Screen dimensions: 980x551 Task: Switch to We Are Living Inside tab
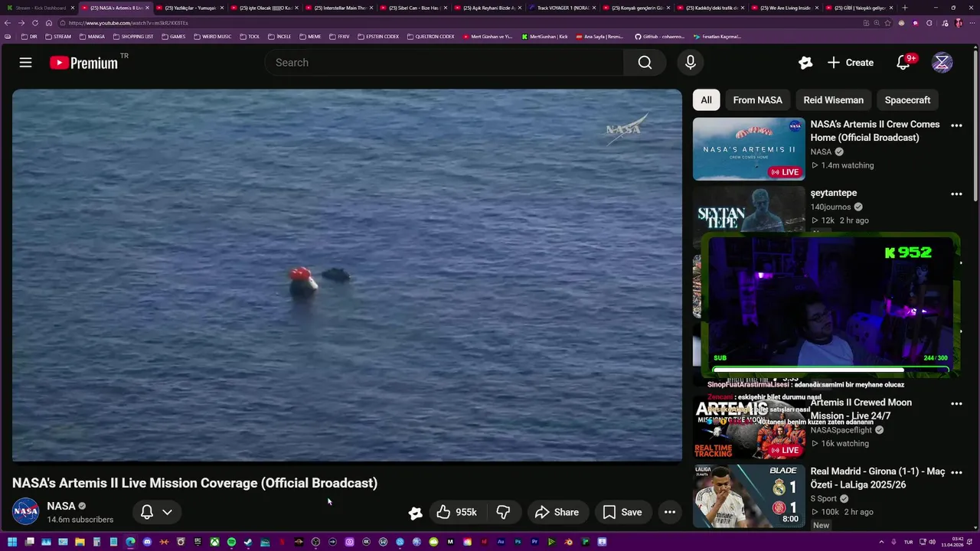tap(785, 8)
